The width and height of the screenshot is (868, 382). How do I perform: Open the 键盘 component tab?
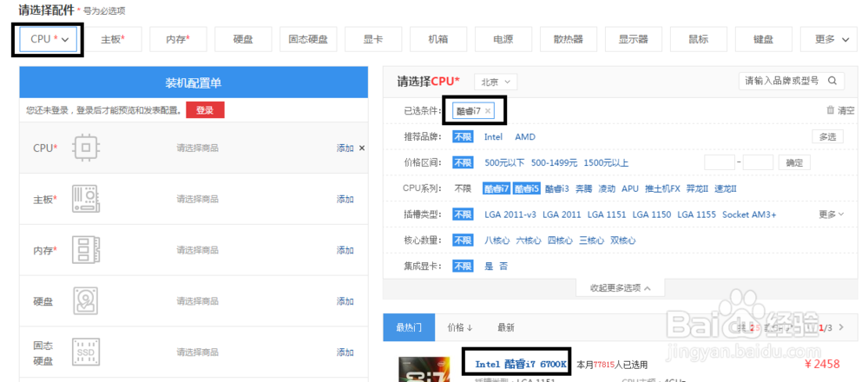[x=763, y=39]
